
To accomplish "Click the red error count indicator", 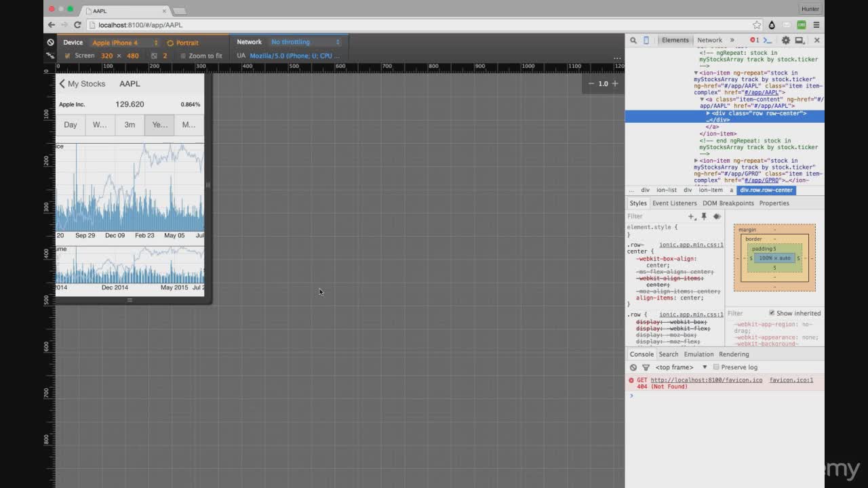I will [754, 40].
